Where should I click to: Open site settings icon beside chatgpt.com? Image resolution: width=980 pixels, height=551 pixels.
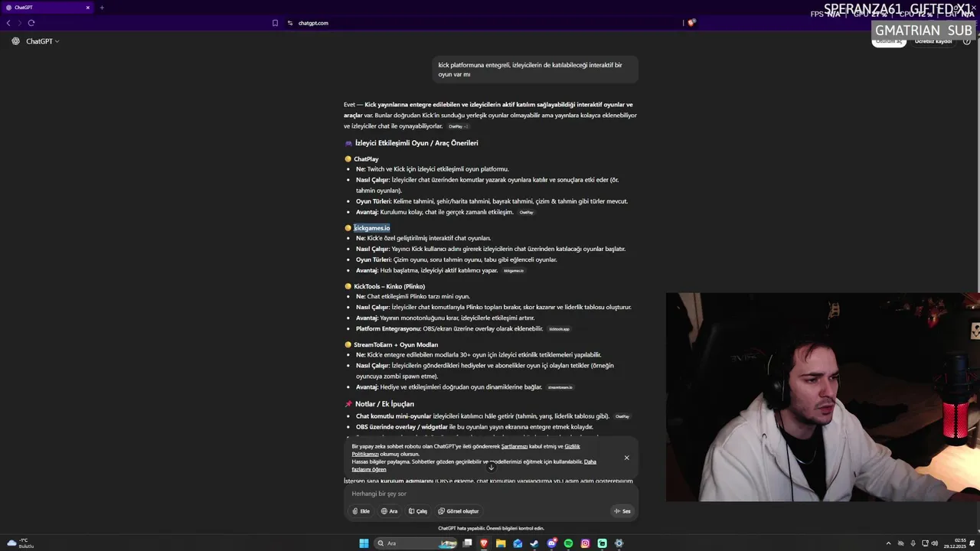tap(290, 23)
